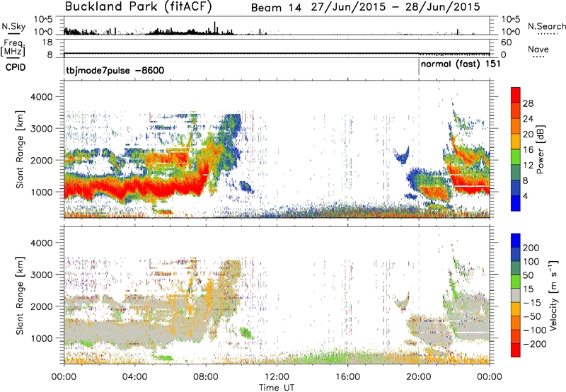Click the '20:00' time axis tick label
The height and width of the screenshot is (392, 566).
419,376
